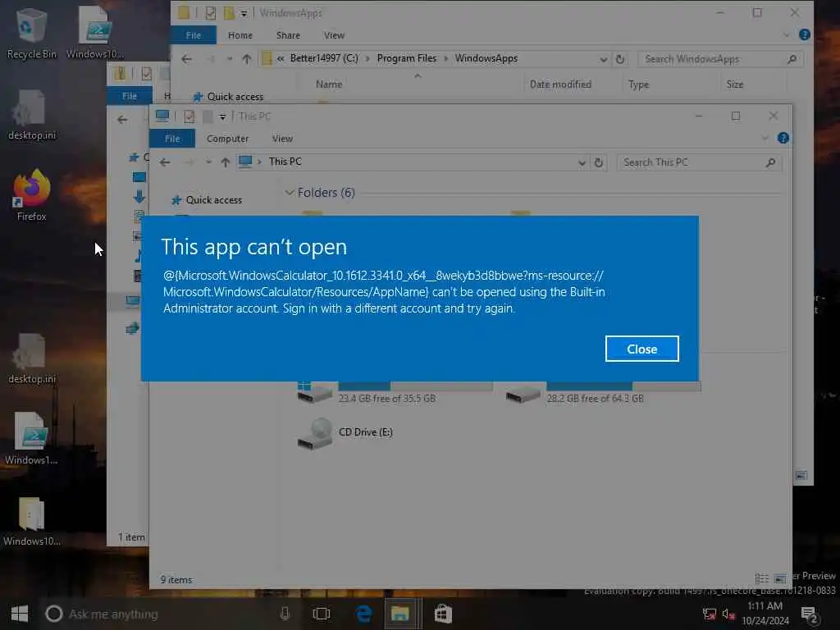Screen dimensions: 840x630
Task: Switch This PC to large icons view
Action: pyautogui.click(x=780, y=578)
